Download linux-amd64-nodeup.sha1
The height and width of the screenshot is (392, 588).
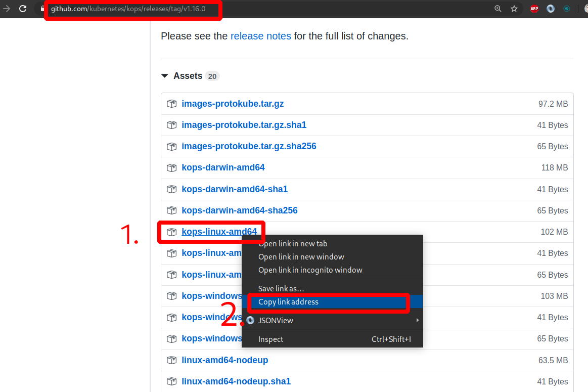click(236, 381)
